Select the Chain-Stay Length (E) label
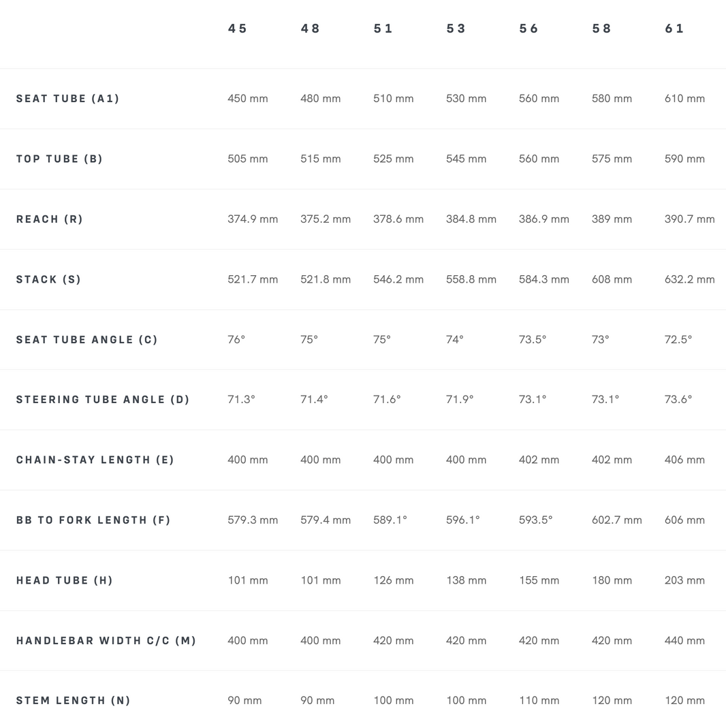This screenshot has height=728, width=726. [x=95, y=460]
